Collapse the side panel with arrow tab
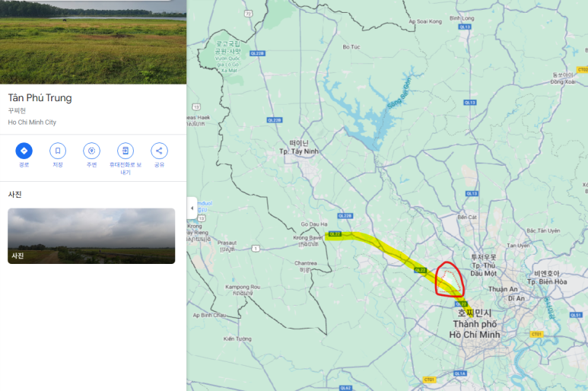Viewport: 588px width, 391px height. tap(192, 208)
